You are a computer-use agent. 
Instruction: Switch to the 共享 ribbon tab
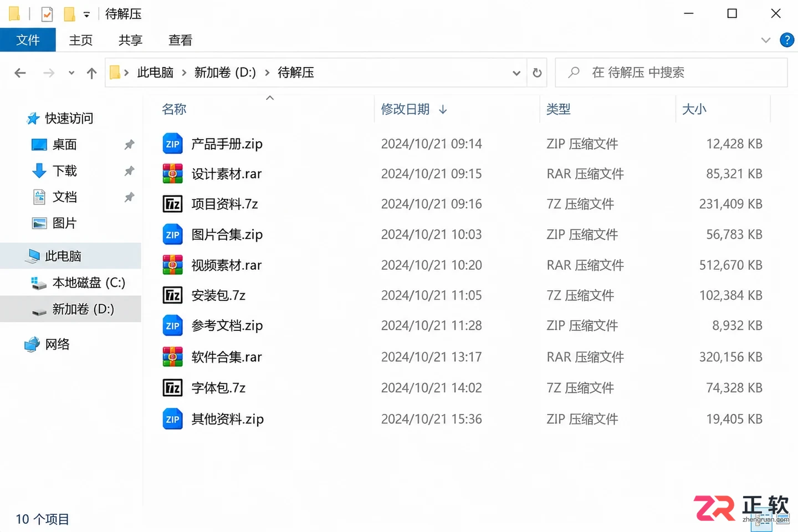(131, 40)
